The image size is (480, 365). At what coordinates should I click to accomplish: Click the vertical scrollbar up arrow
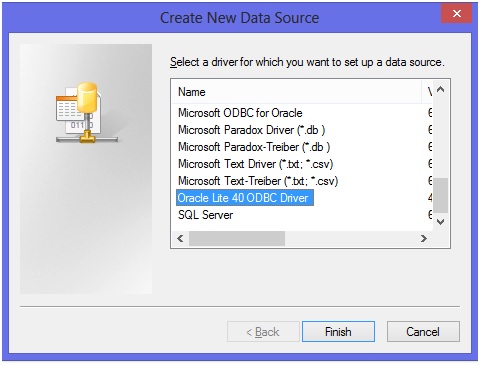(x=441, y=89)
